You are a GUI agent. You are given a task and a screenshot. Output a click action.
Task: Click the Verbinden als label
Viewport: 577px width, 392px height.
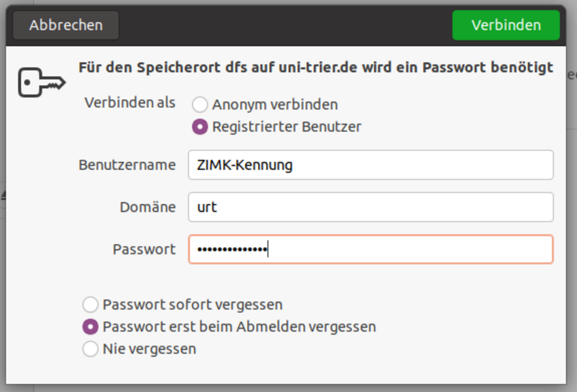(130, 103)
